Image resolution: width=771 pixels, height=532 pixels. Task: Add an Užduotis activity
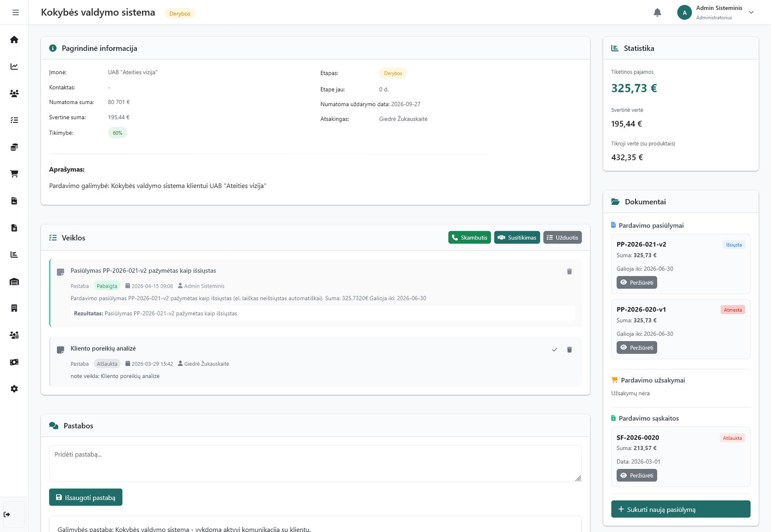tap(562, 238)
